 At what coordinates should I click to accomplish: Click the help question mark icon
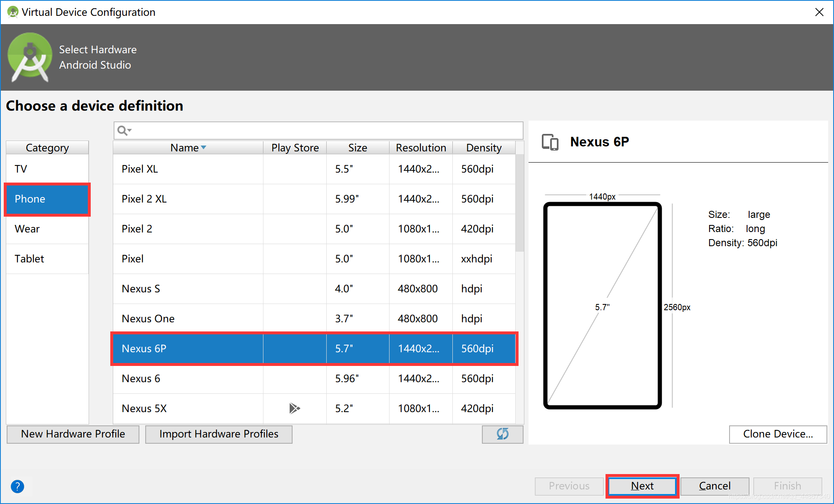(x=17, y=486)
